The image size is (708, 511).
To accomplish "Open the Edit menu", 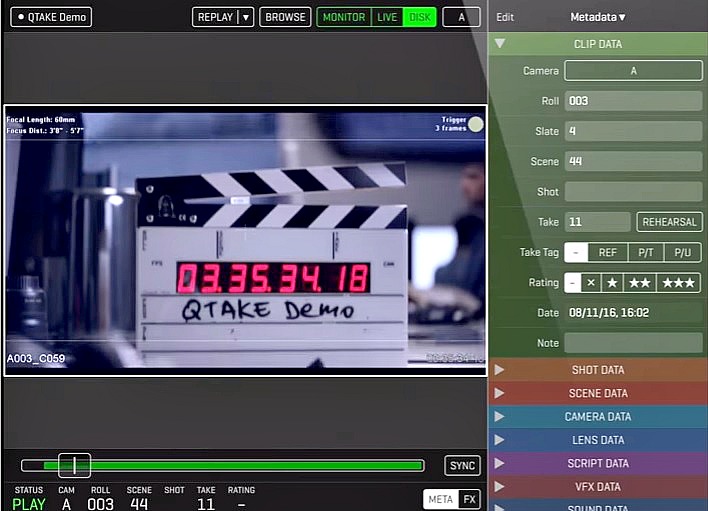I will (x=505, y=17).
